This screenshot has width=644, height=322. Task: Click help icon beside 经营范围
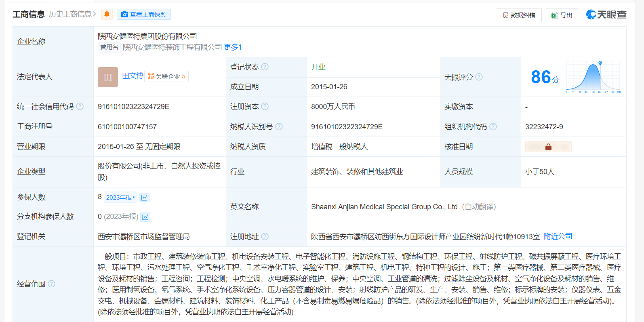(51, 284)
